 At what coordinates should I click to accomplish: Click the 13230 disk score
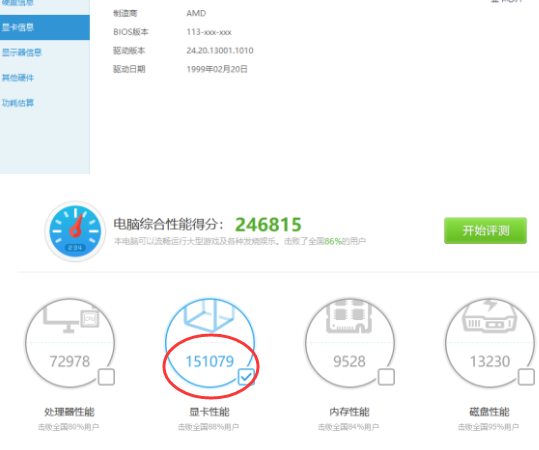[490, 361]
